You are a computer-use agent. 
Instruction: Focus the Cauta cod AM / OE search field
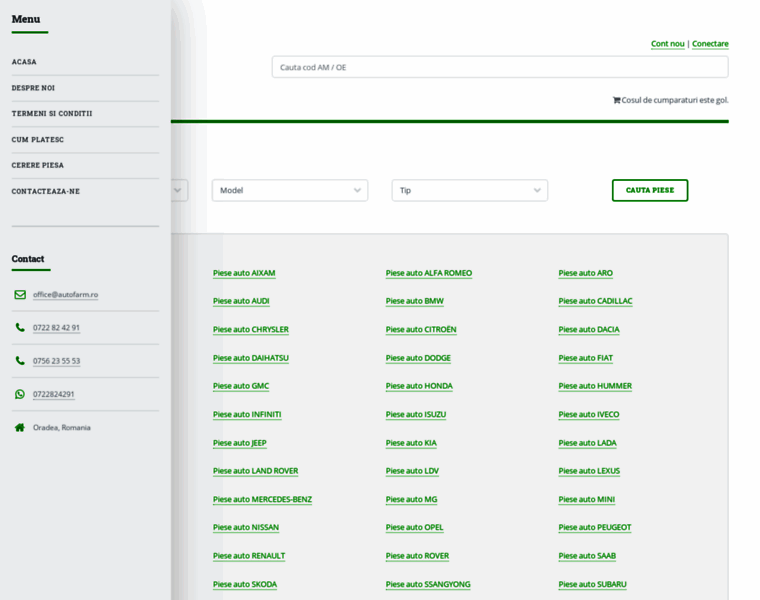point(500,67)
